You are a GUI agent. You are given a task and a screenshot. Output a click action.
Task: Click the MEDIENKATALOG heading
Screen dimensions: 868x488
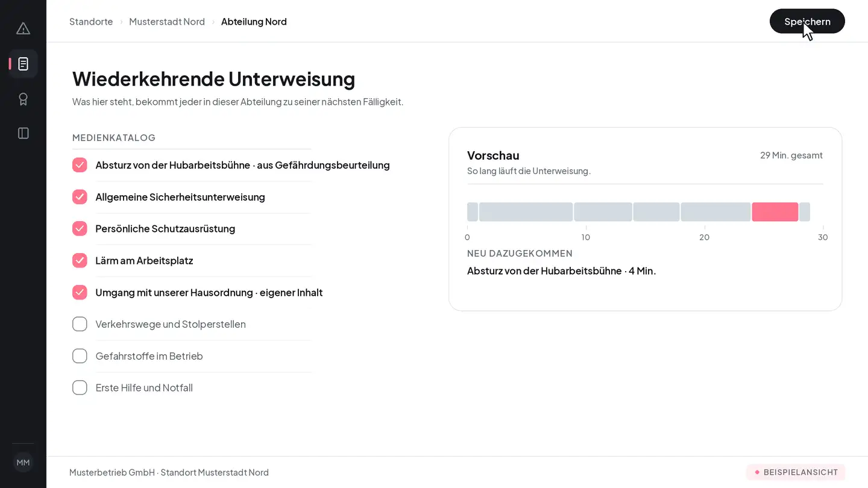(x=114, y=138)
